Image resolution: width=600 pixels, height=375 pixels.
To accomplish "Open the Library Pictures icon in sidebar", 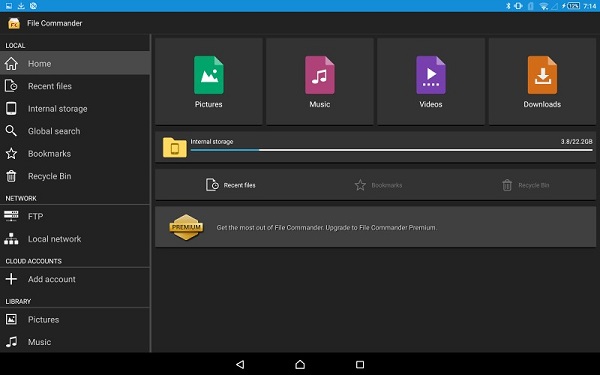I will tap(11, 319).
